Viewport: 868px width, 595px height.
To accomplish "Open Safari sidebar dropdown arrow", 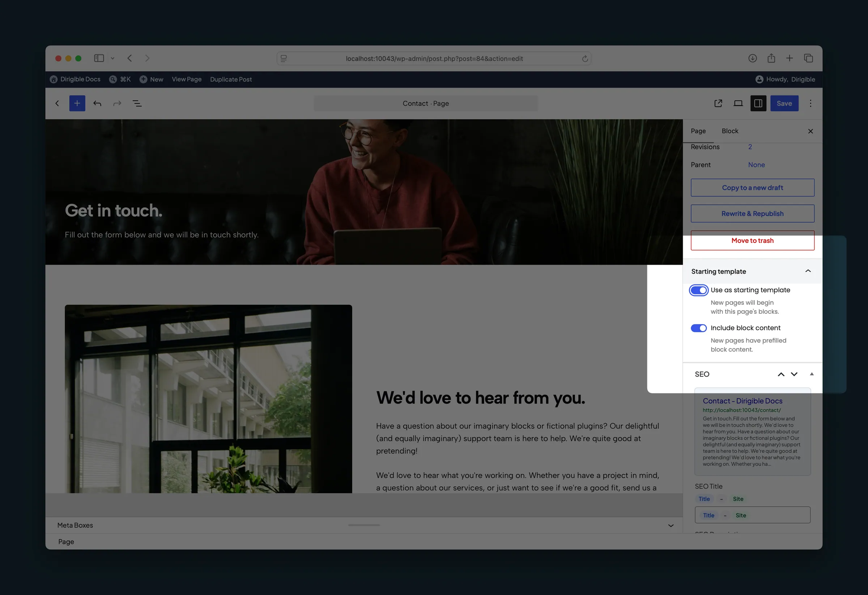I will [x=112, y=58].
